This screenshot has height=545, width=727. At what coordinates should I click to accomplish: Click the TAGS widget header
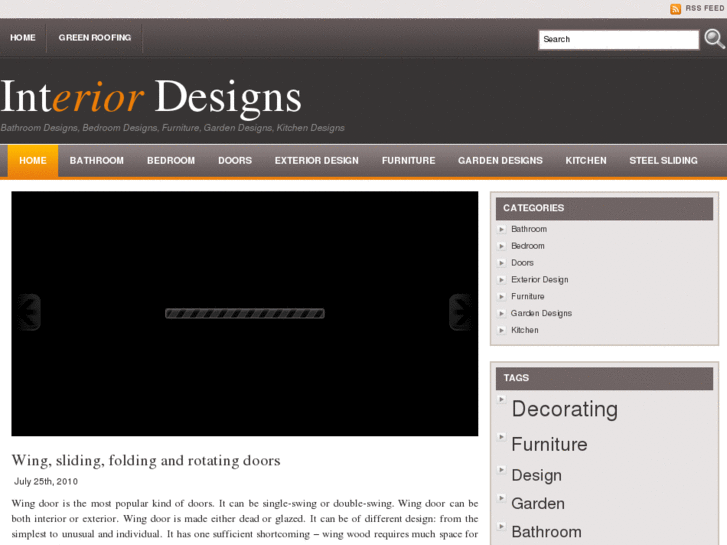tap(604, 378)
